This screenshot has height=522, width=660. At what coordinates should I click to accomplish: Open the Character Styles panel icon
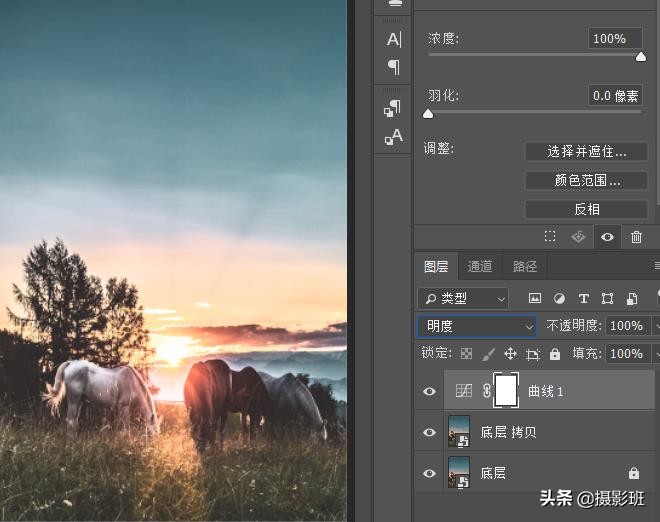(x=393, y=137)
